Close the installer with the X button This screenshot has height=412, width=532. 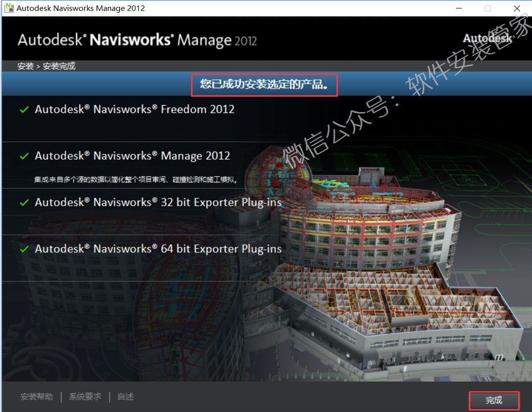click(517, 8)
